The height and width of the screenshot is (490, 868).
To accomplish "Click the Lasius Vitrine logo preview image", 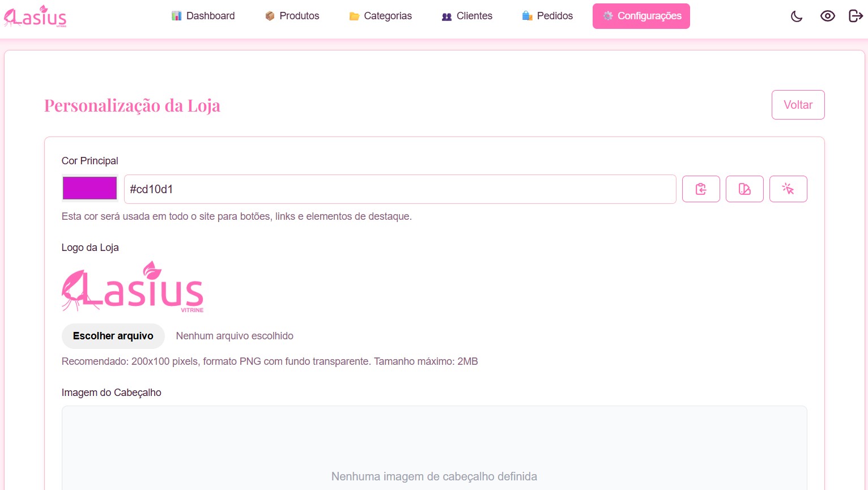I will [133, 287].
